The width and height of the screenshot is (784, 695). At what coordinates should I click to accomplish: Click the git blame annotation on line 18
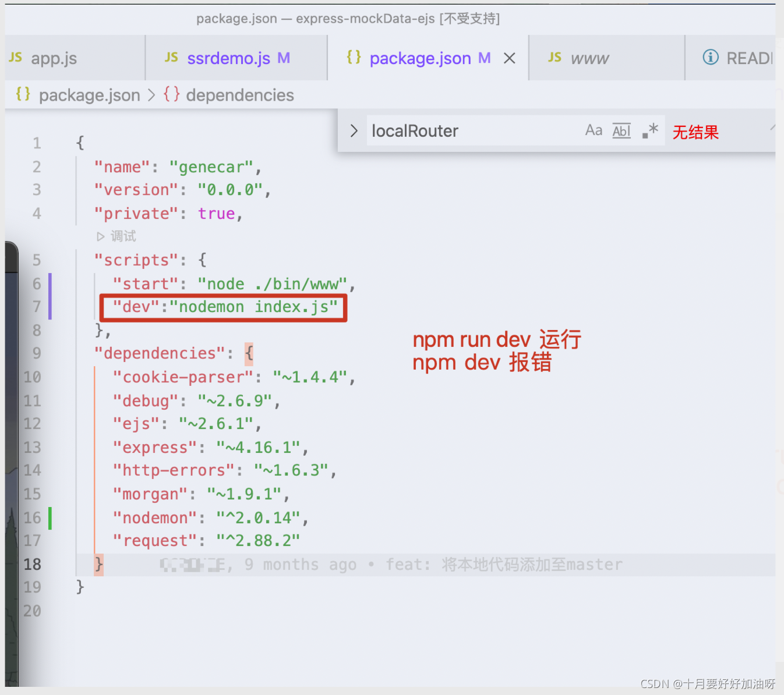click(x=391, y=565)
